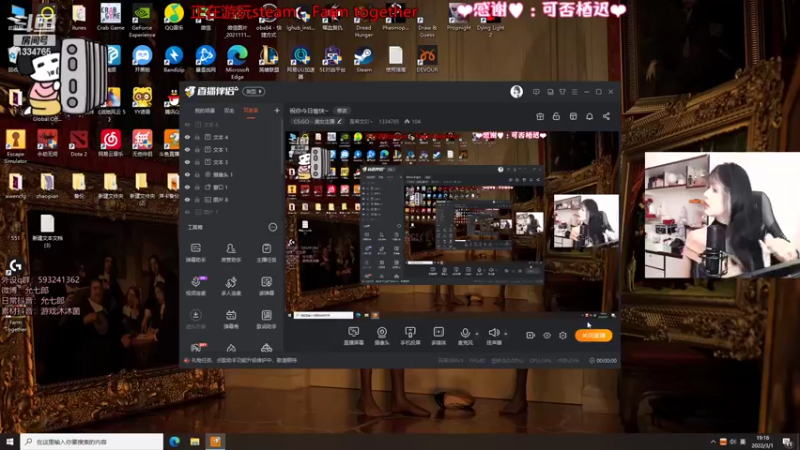
Task: Select the 图片 8 layer row
Action: pyautogui.click(x=233, y=199)
